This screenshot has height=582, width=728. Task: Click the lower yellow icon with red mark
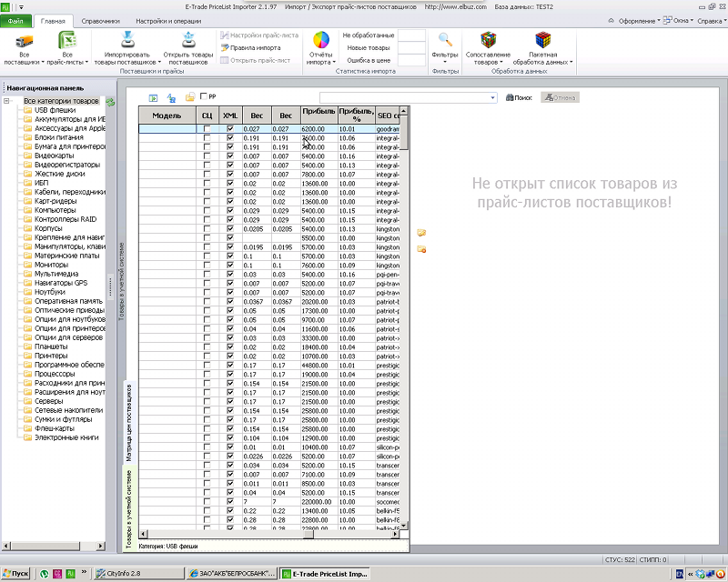tap(421, 249)
